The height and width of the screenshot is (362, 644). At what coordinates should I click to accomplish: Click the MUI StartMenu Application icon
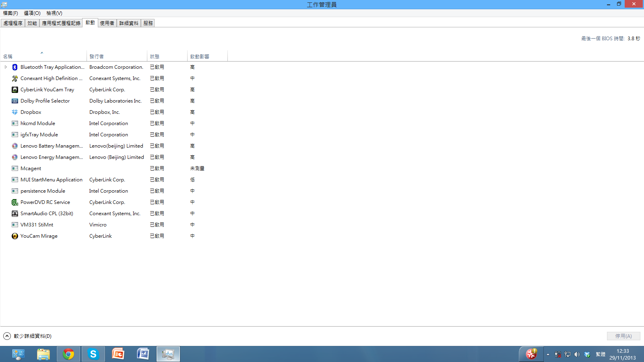tap(15, 180)
